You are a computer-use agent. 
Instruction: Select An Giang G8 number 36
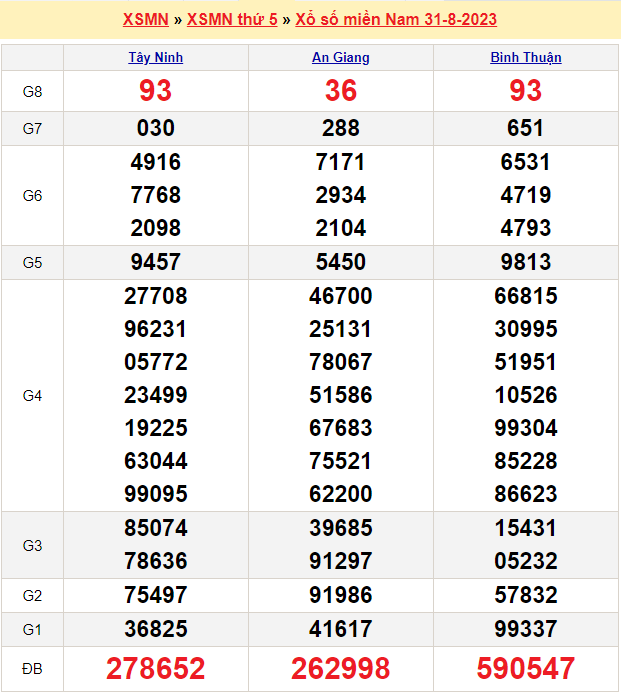[341, 92]
